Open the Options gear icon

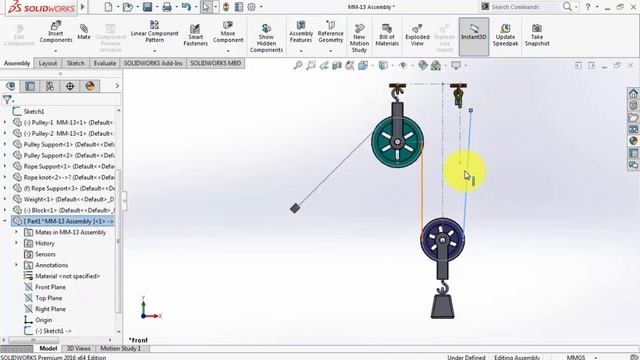tap(252, 7)
